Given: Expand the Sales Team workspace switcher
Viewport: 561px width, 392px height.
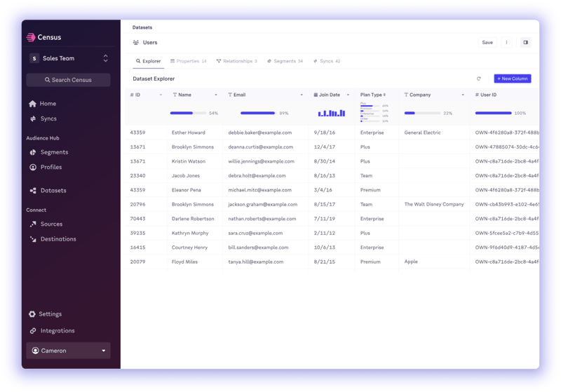Looking at the screenshot, I should click(x=105, y=58).
